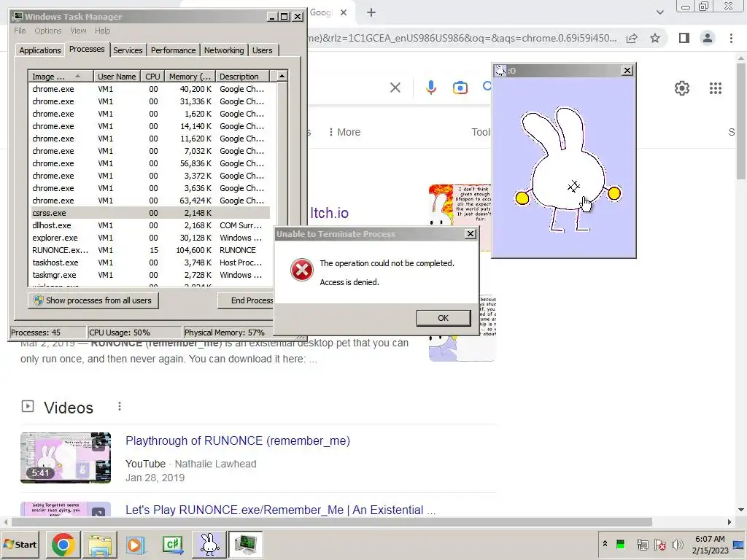Screen dimensions: 747x560
Task: Open the More search filter dropdown
Action: pos(344,132)
